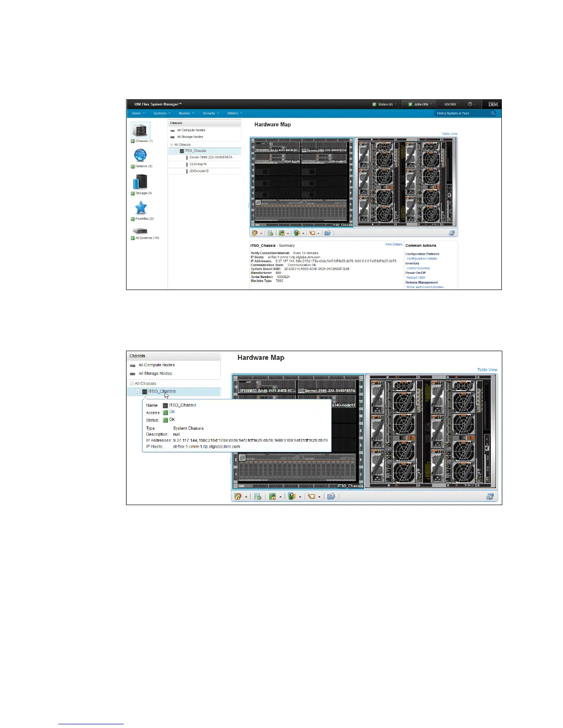This screenshot has height=728, width=563.
Task: Open dropdown arrow next to green lock icon, enlarged toolbar
Action: point(281,497)
